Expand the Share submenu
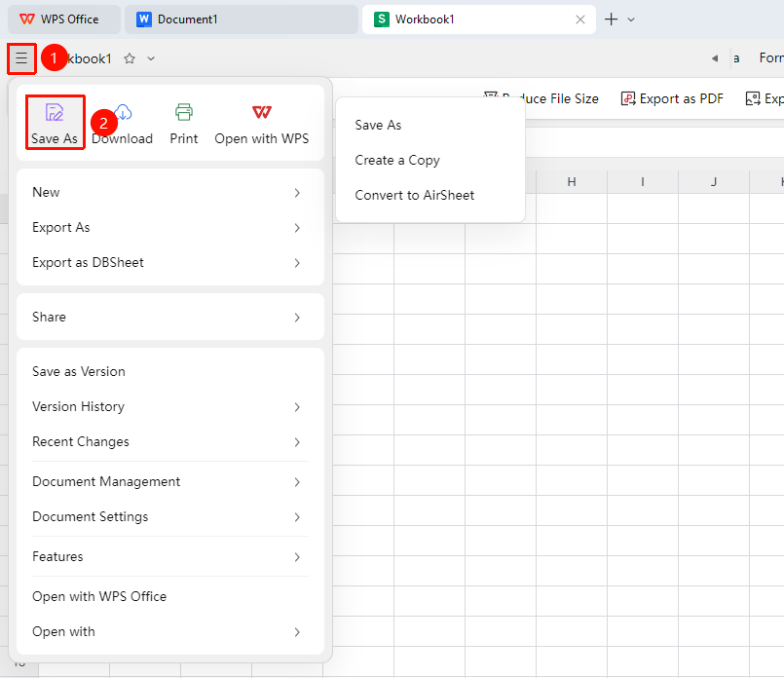Screen dimensions: 784x678 (170, 317)
